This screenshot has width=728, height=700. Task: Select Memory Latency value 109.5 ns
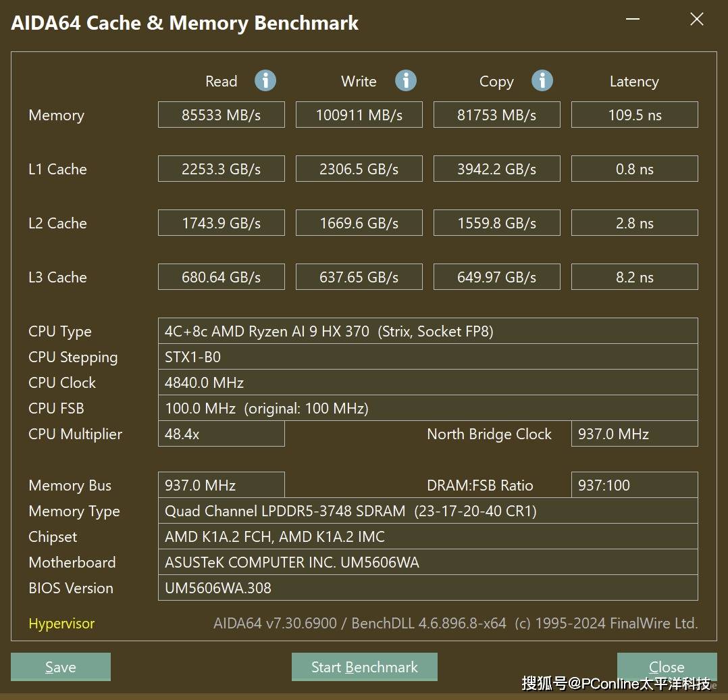pyautogui.click(x=635, y=115)
